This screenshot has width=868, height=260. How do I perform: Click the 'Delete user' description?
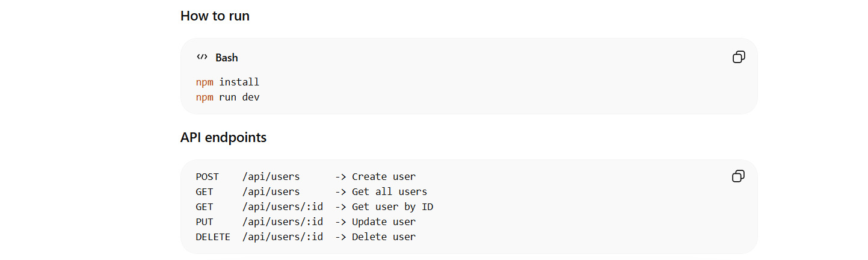coord(384,237)
